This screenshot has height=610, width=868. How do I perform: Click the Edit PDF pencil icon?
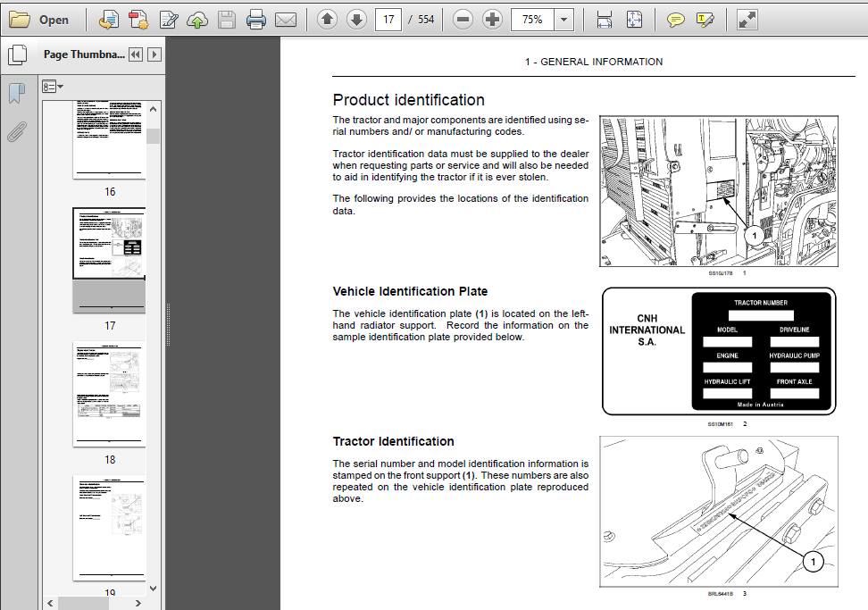(x=168, y=20)
